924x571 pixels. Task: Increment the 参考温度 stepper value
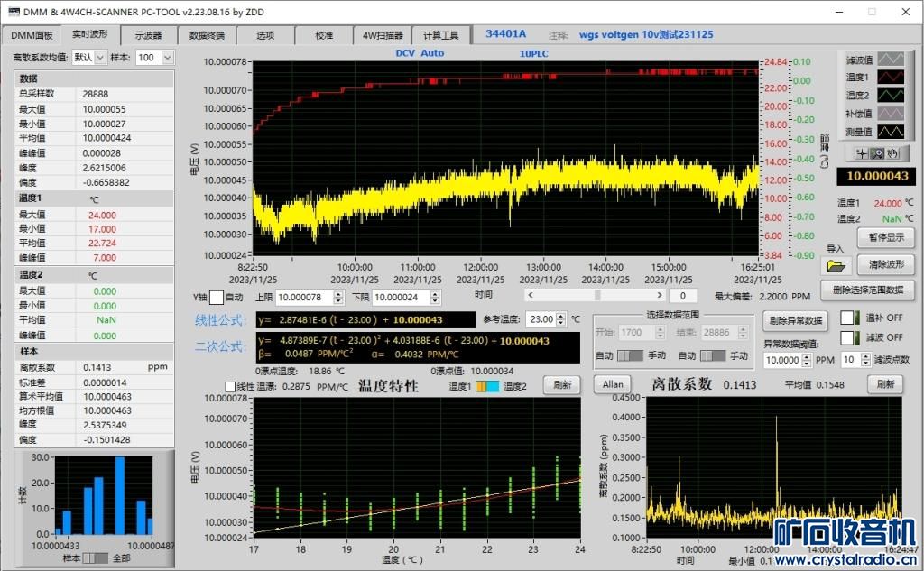pos(559,316)
